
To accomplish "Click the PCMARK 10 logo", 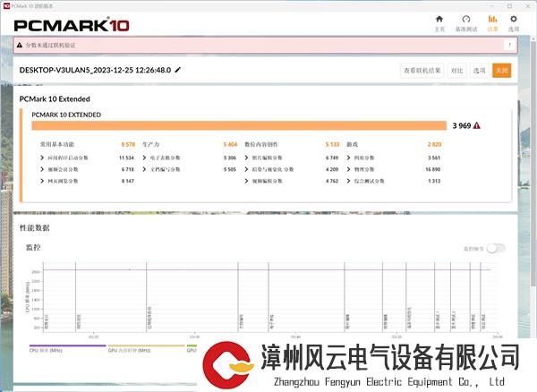I will pyautogui.click(x=72, y=25).
